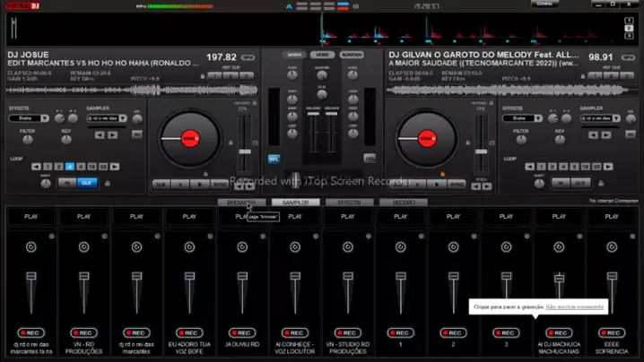Switch to the BROWSER tab

[240, 203]
